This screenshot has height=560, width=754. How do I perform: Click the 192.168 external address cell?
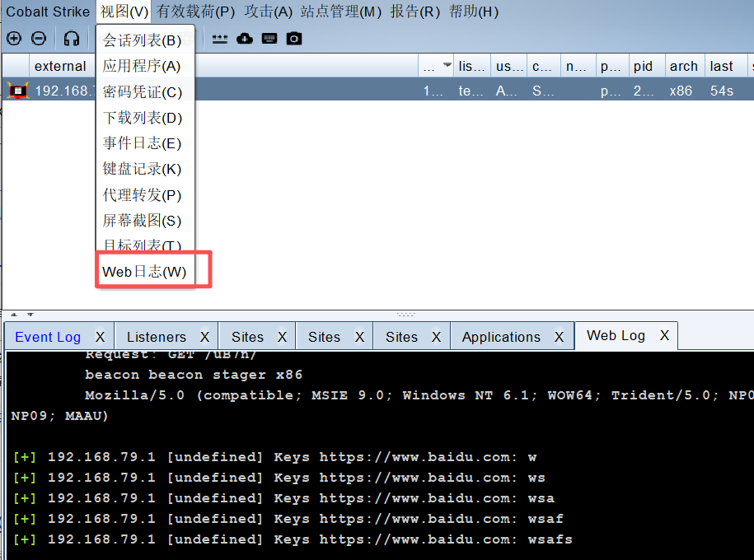pyautogui.click(x=64, y=91)
